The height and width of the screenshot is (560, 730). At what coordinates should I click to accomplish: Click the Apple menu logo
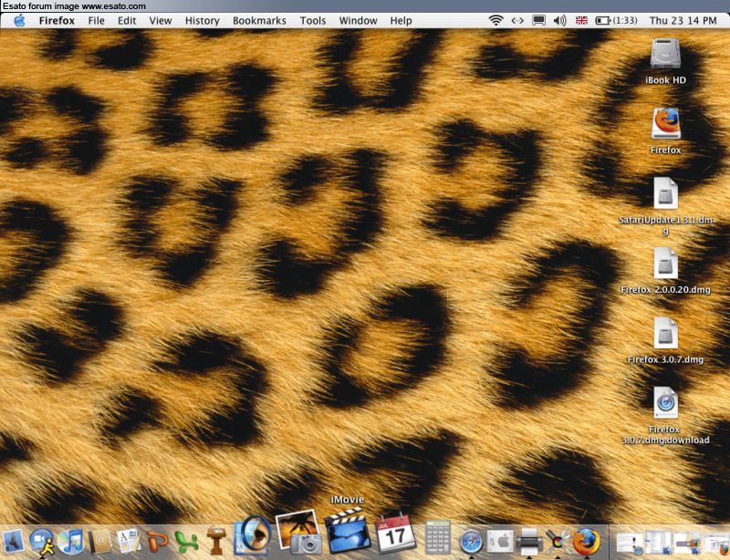pos(19,20)
